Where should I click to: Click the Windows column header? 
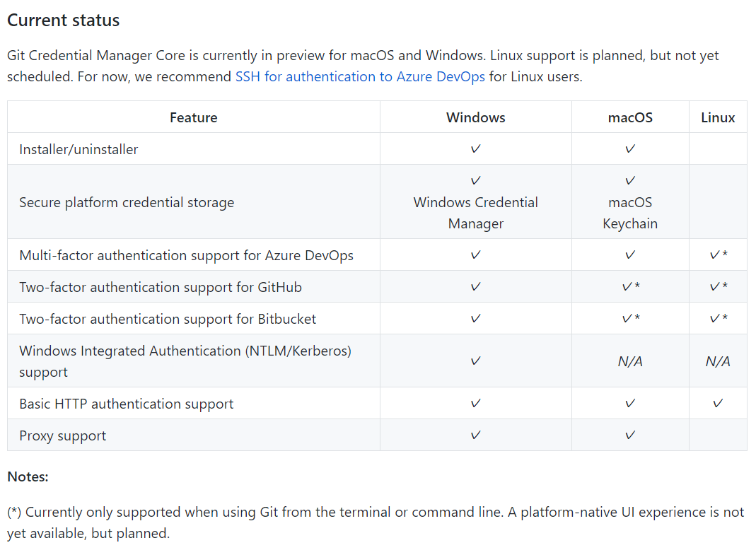coord(475,117)
